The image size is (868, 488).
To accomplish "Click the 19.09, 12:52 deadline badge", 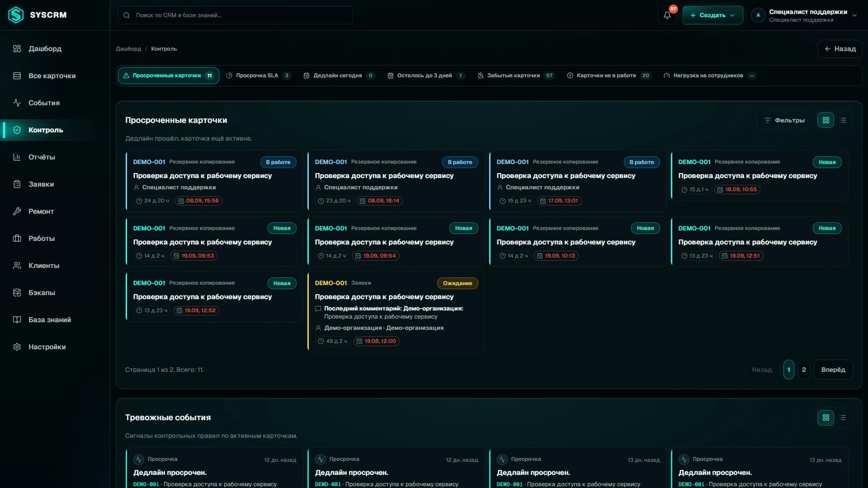I will click(196, 310).
